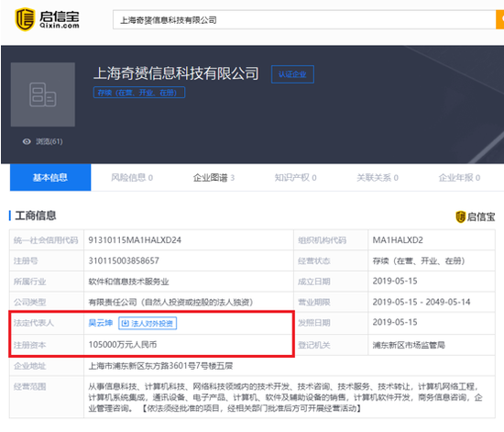Select the 基本信息 tab

pos(50,177)
